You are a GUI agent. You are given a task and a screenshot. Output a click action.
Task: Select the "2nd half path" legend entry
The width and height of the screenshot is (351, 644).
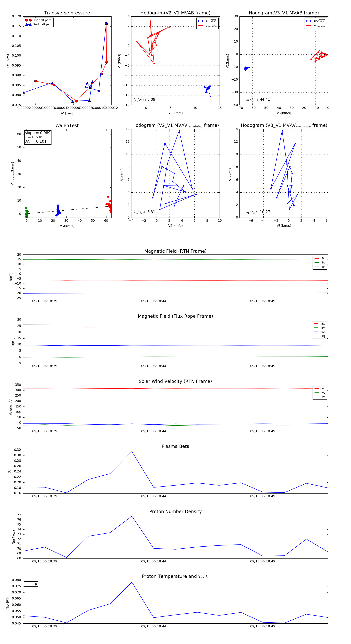39,25
